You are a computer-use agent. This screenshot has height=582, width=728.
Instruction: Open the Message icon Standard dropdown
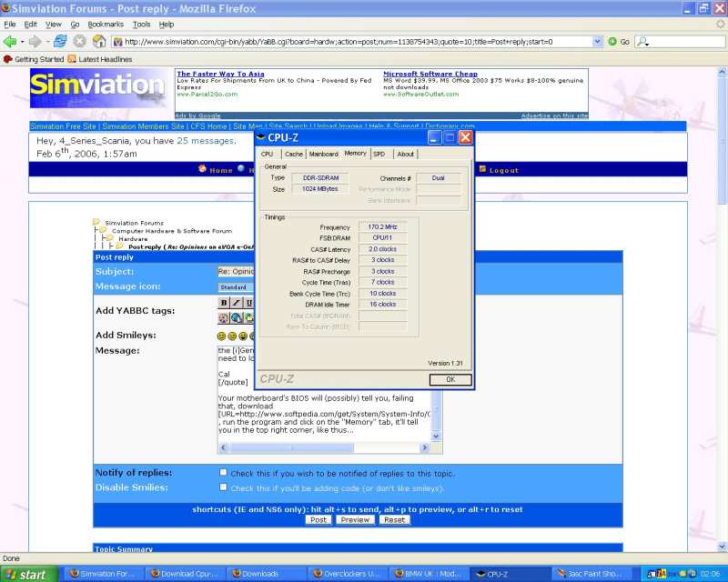(236, 286)
